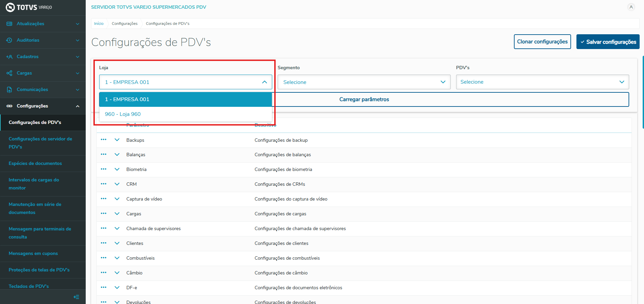Click the Configurações link icon
Screen dimensions: 644x304
click(x=9, y=106)
